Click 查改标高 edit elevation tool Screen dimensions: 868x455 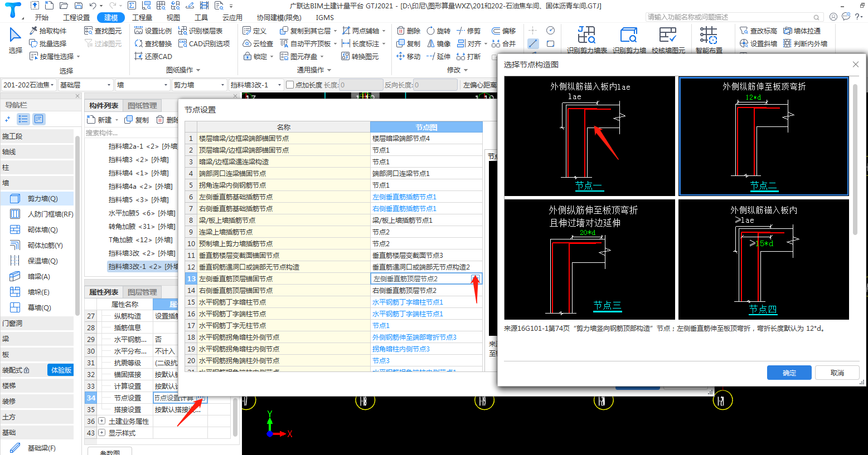(758, 31)
